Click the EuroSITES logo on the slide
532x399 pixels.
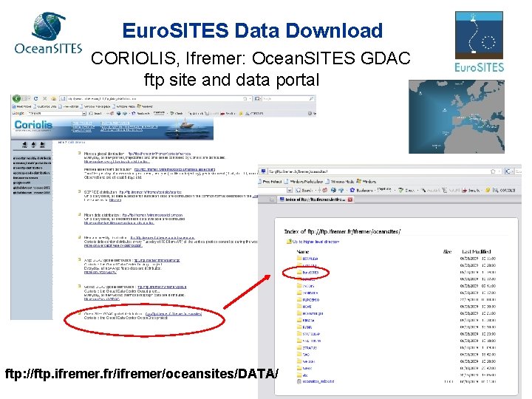click(479, 41)
